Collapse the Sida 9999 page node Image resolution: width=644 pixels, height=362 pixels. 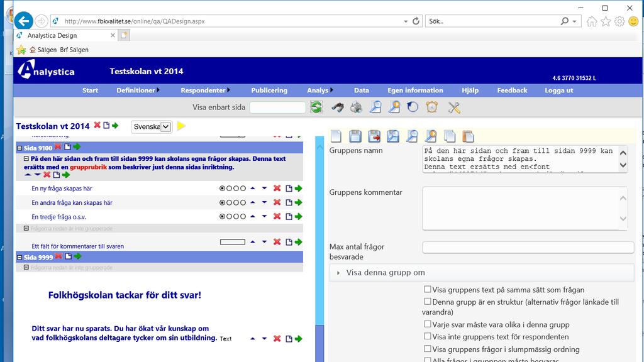click(x=19, y=257)
